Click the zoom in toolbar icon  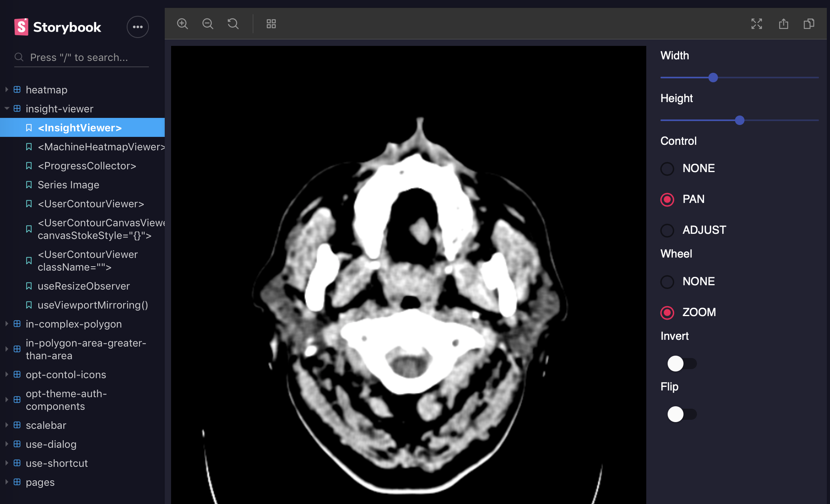pos(182,24)
